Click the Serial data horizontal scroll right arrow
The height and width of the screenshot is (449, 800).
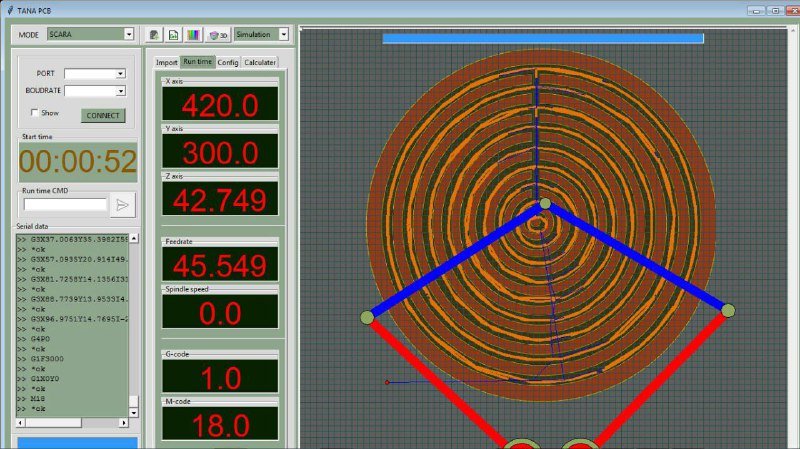(x=123, y=423)
